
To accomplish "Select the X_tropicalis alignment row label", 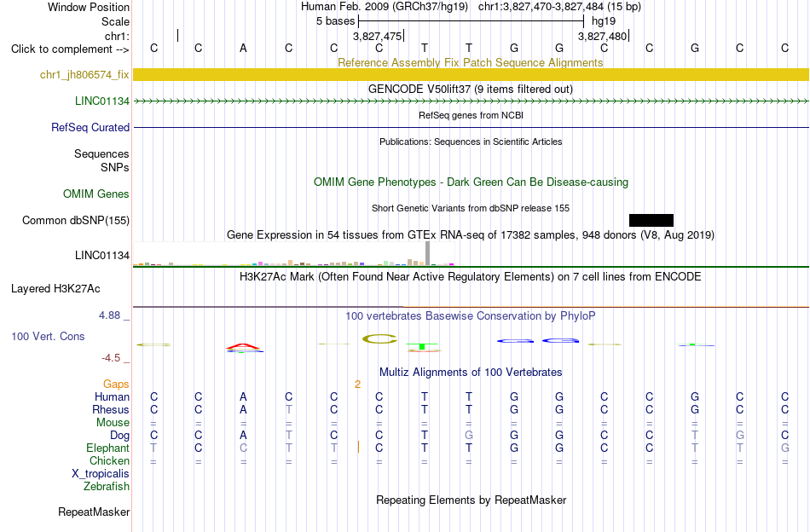I will tap(101, 474).
